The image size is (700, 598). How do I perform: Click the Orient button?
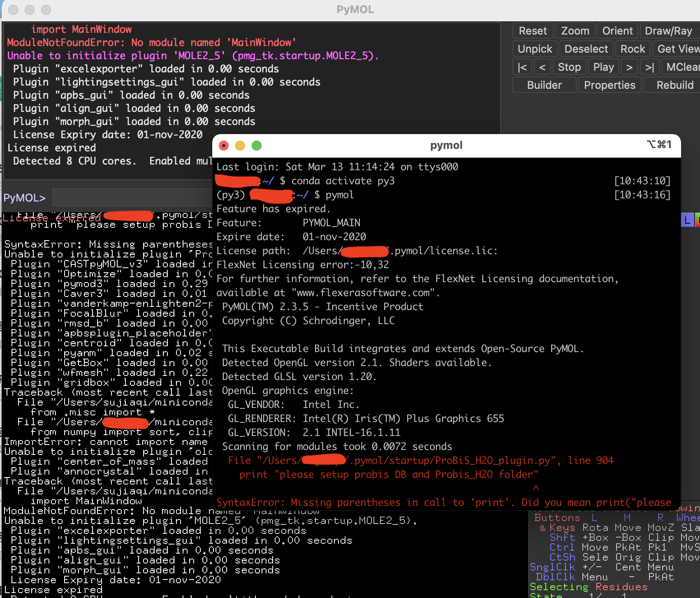(617, 31)
